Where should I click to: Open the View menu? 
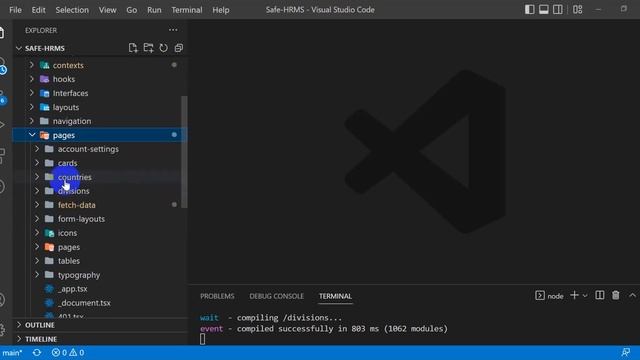(x=107, y=10)
